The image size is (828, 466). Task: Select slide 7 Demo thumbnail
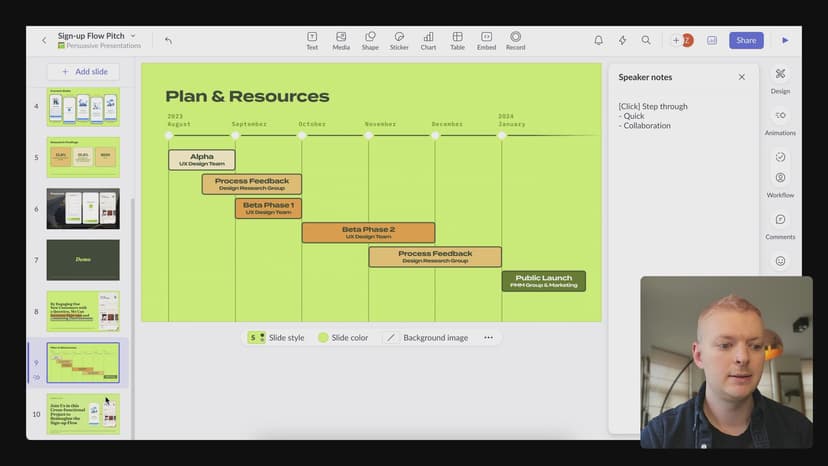(x=83, y=260)
